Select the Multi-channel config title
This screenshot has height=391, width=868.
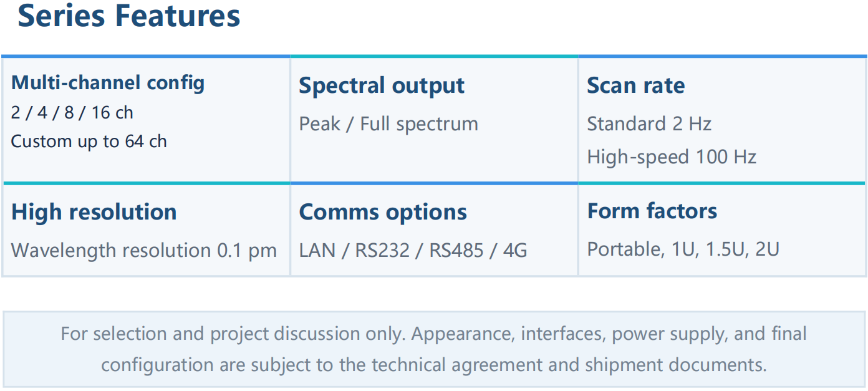tap(108, 82)
